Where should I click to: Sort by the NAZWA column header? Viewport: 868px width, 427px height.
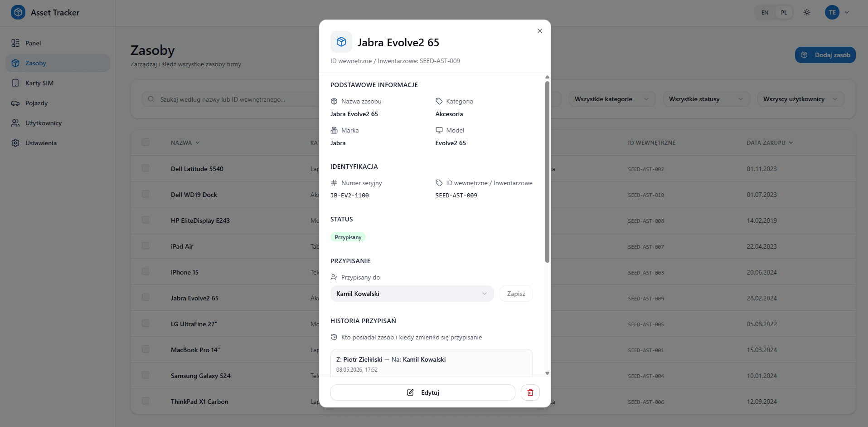[185, 142]
